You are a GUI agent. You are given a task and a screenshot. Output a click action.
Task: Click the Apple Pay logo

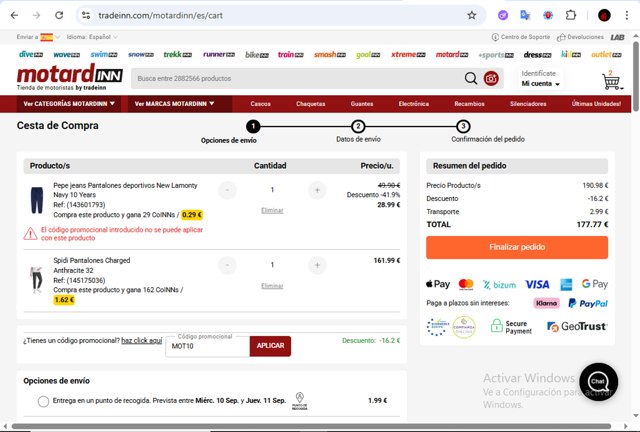point(438,284)
